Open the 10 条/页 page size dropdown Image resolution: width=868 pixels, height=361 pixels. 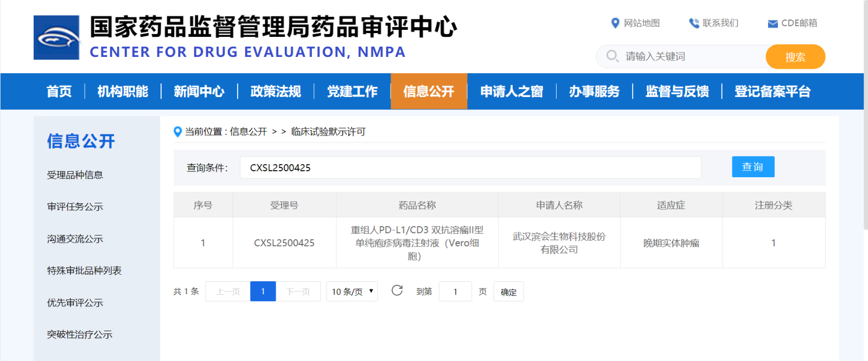352,292
